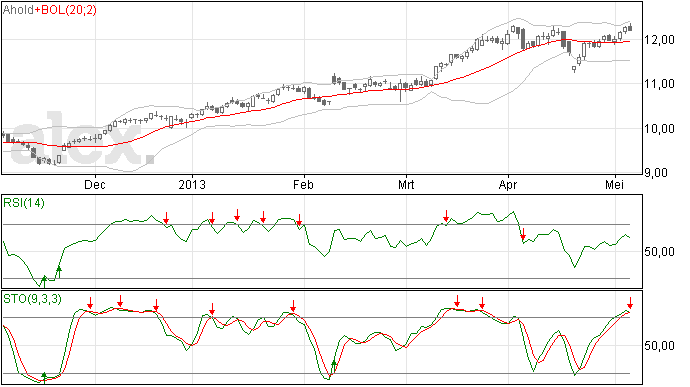Select the +BOL(20;2) indicator label

tap(66, 10)
